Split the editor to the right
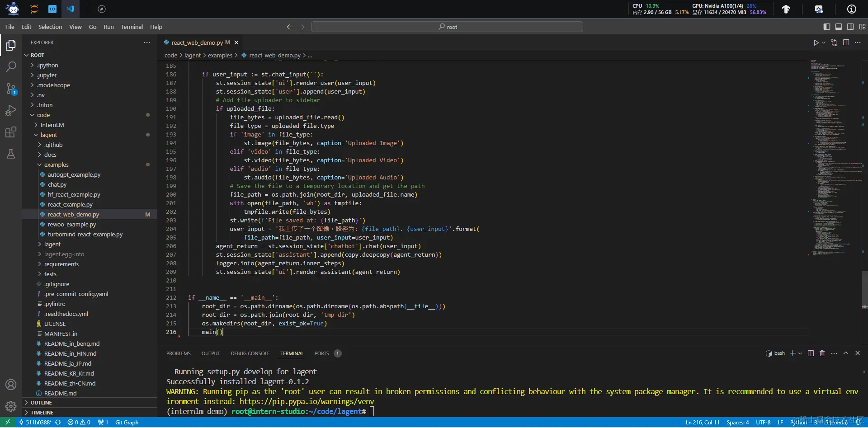The width and height of the screenshot is (868, 428). 846,42
